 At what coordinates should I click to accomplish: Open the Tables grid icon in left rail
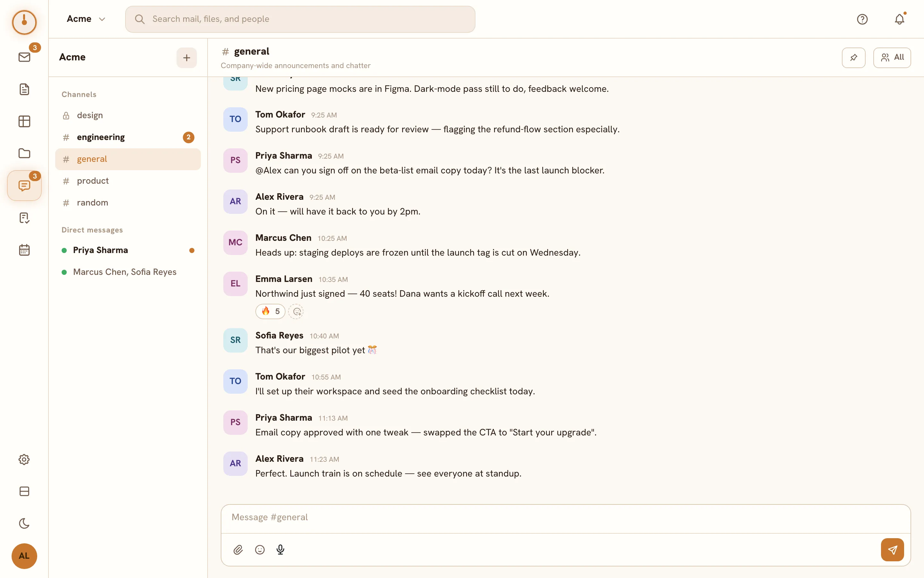pos(24,122)
